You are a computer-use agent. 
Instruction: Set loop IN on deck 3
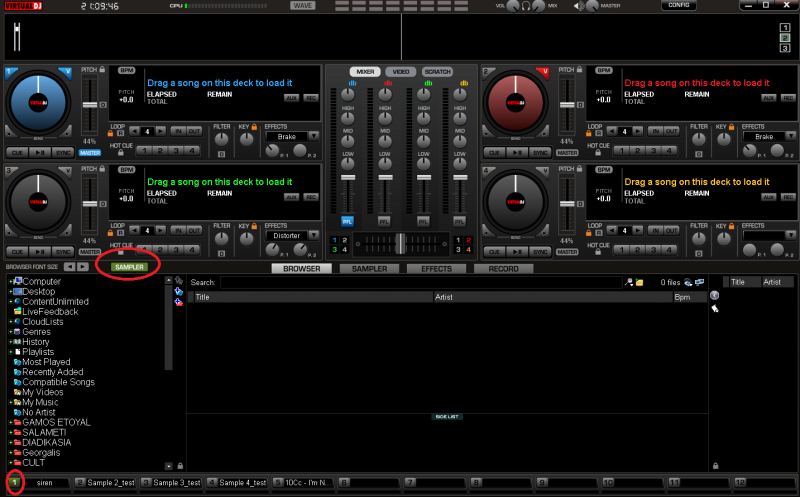pos(178,231)
